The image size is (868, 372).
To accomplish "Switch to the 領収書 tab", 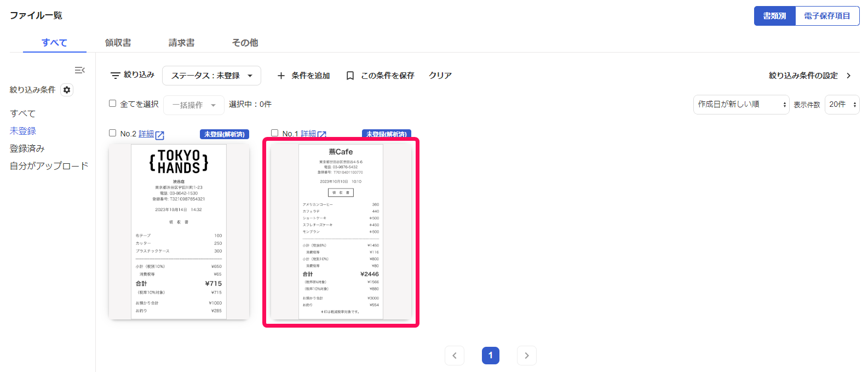I will 118,43.
